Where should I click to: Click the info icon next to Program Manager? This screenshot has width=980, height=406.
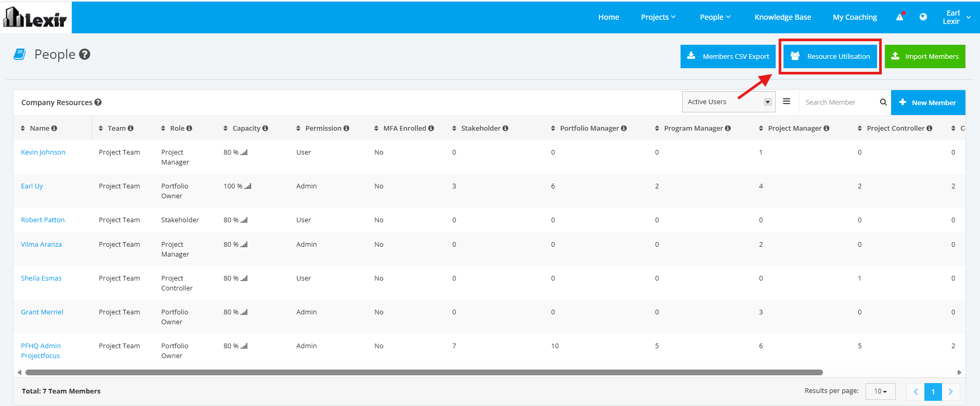(x=728, y=128)
